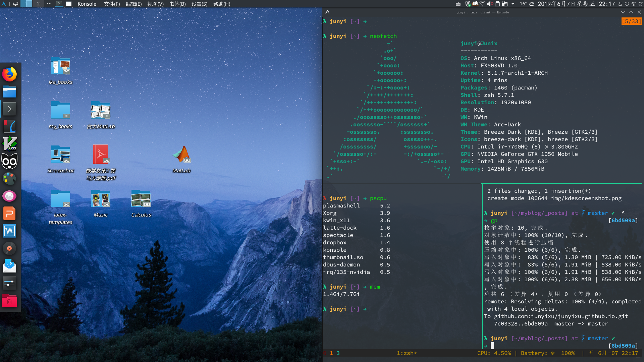
Task: Click the 16° weather widget
Action: tap(527, 4)
